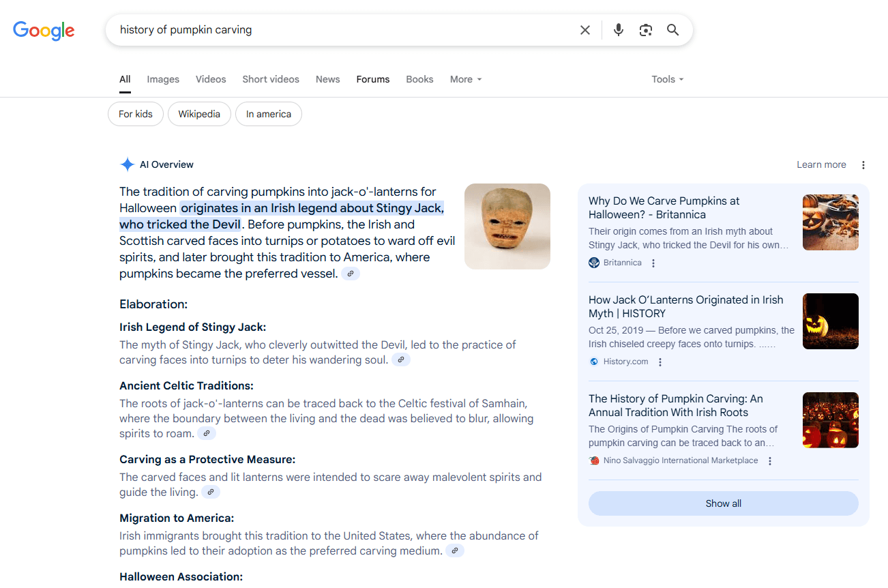The image size is (888, 588).
Task: Switch to the Videos tab
Action: pyautogui.click(x=211, y=79)
